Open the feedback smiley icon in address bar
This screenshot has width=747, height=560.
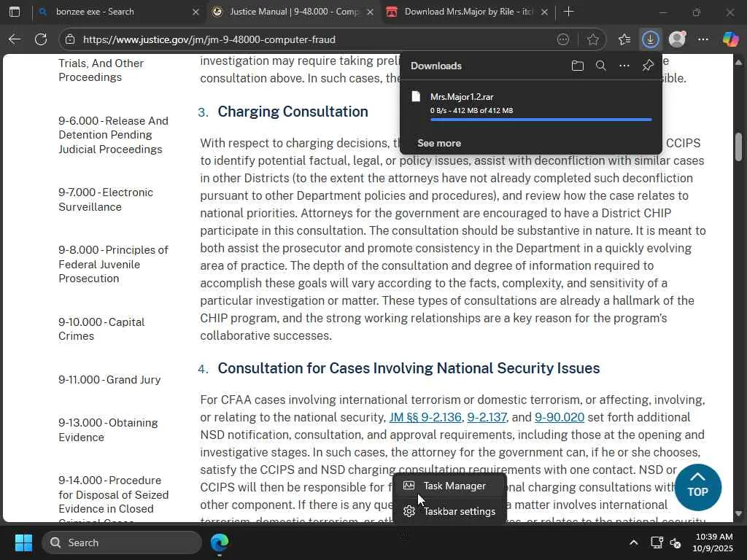tap(563, 39)
